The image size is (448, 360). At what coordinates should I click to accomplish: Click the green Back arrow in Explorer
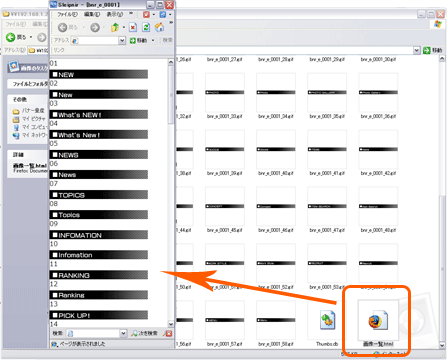(11, 37)
